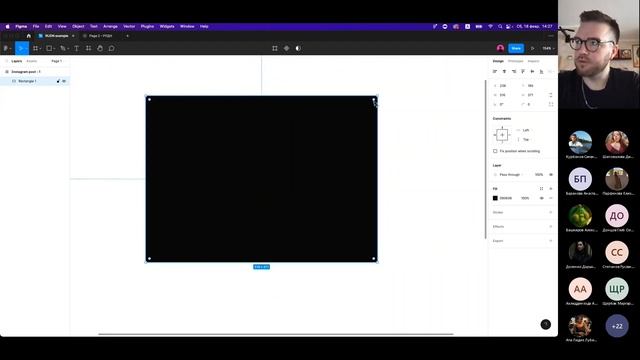Select the Rectangle shape tool
The width and height of the screenshot is (640, 360).
(x=49, y=48)
